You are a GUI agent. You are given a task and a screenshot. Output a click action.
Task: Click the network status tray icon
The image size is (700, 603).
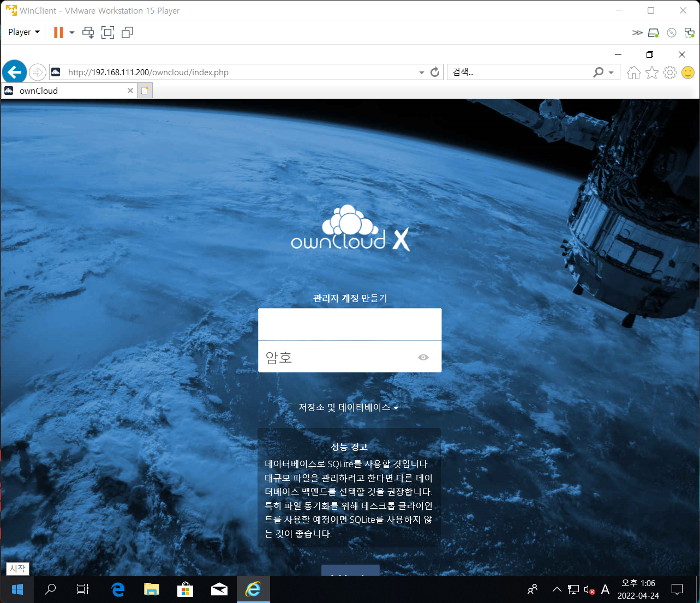coord(573,589)
